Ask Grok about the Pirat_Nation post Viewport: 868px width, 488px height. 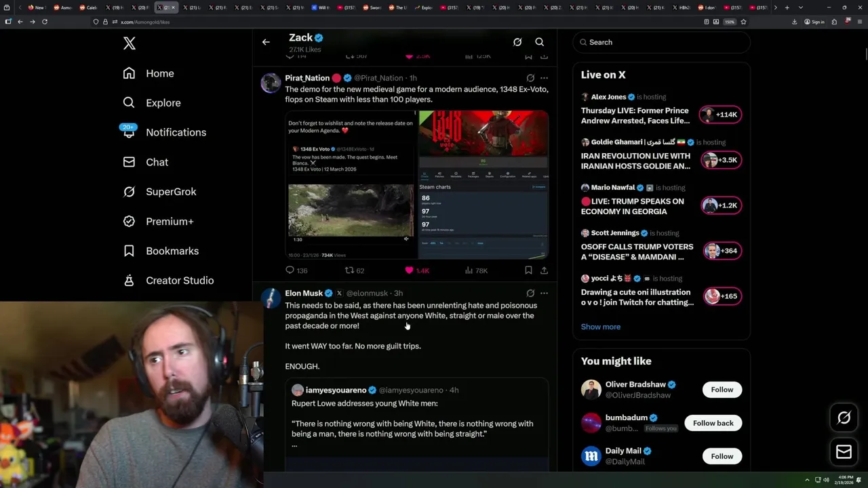[x=530, y=78]
